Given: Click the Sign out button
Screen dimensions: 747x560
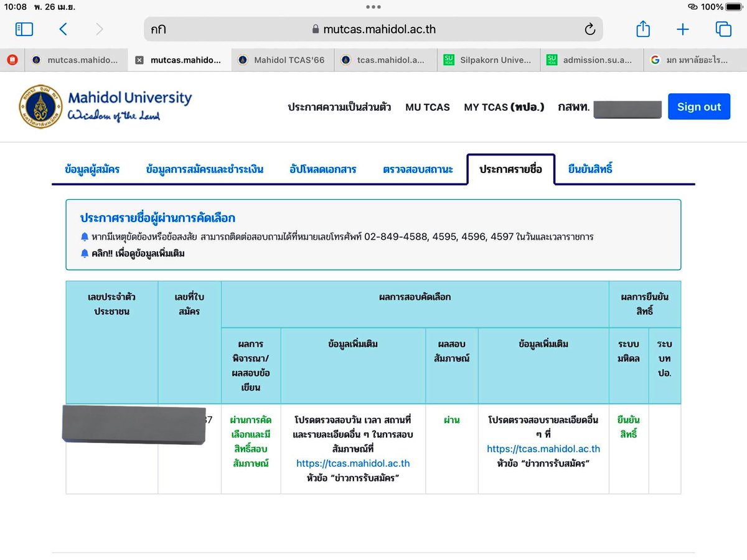Looking at the screenshot, I should coord(699,106).
